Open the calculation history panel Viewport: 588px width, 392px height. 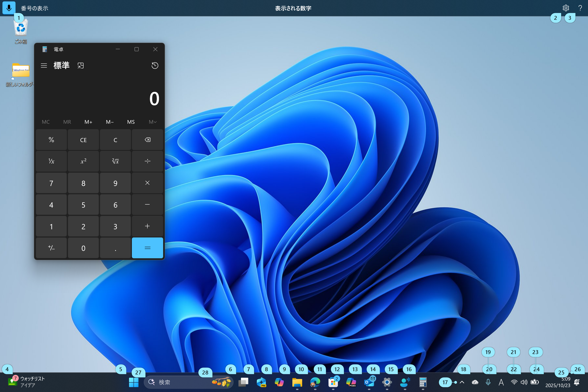pos(155,66)
